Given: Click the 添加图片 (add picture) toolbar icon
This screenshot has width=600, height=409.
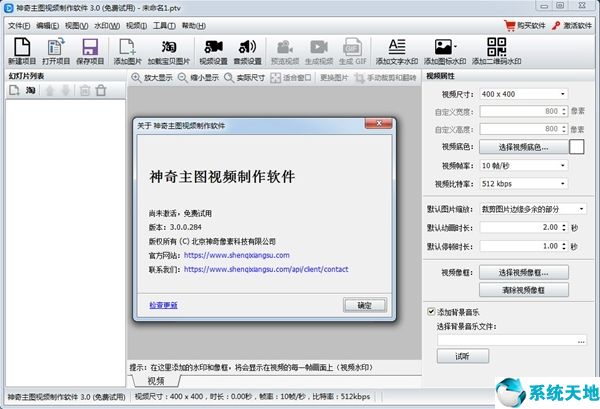Looking at the screenshot, I should pyautogui.click(x=127, y=47).
